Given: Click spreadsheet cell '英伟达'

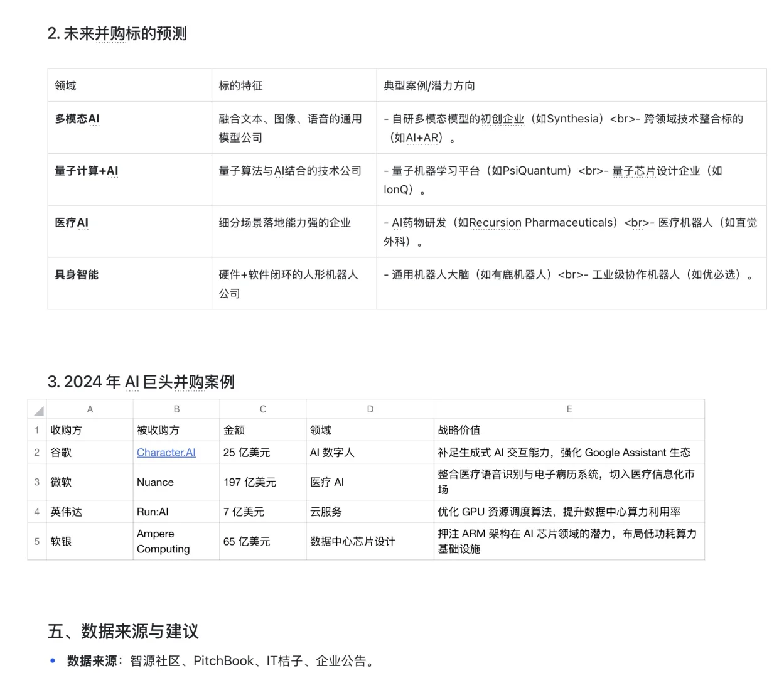Looking at the screenshot, I should coord(90,512).
